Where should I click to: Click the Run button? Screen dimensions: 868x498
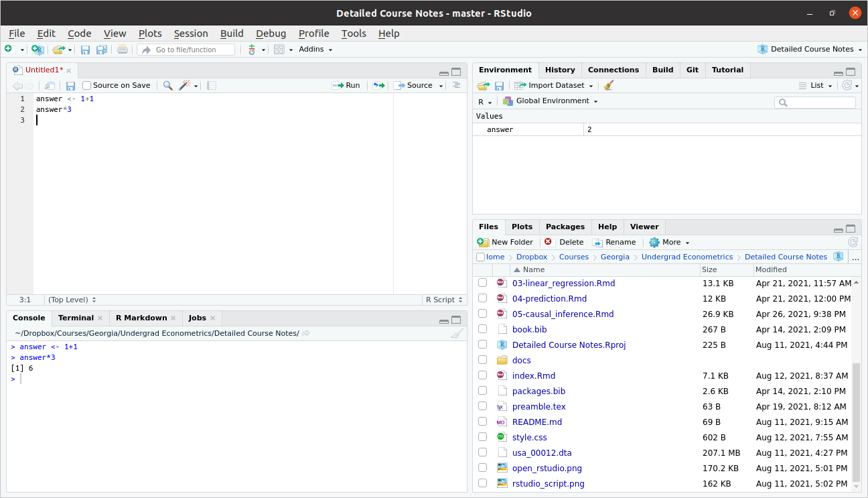[x=346, y=85]
